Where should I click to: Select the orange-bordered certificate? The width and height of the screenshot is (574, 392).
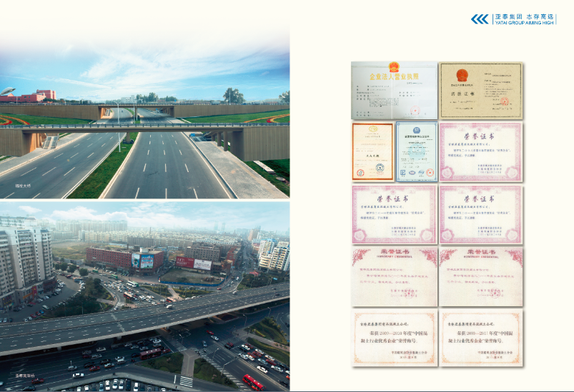pyautogui.click(x=372, y=151)
